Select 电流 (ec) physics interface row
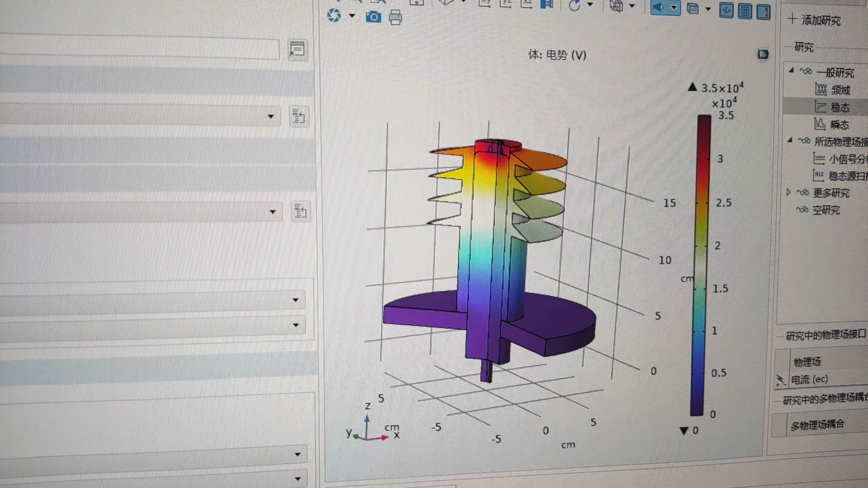Image resolution: width=868 pixels, height=488 pixels. click(809, 380)
